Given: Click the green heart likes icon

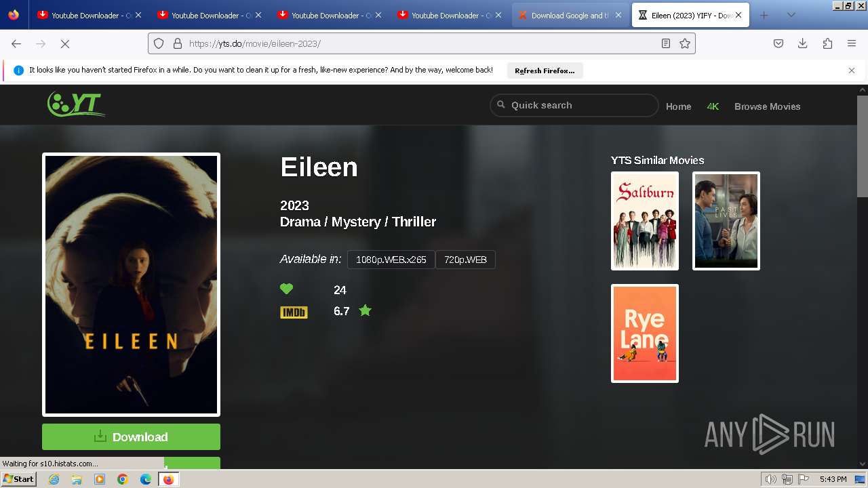Looking at the screenshot, I should click(287, 289).
